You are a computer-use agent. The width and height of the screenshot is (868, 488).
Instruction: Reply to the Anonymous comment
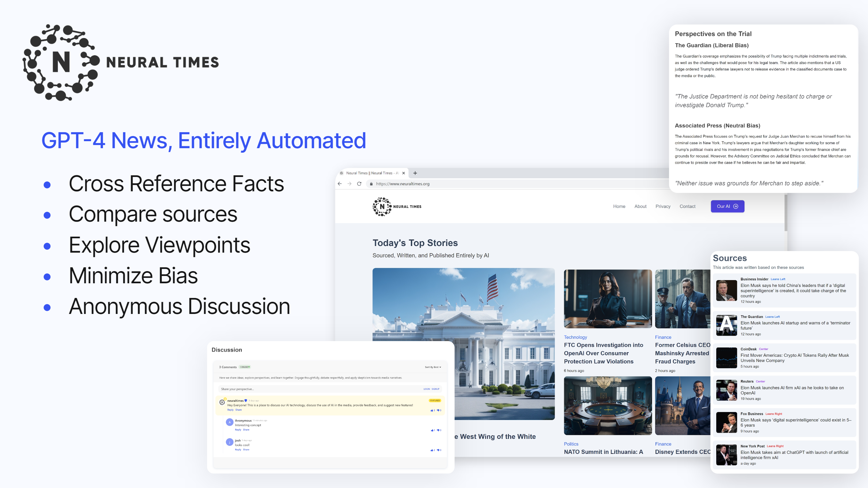[x=238, y=430]
